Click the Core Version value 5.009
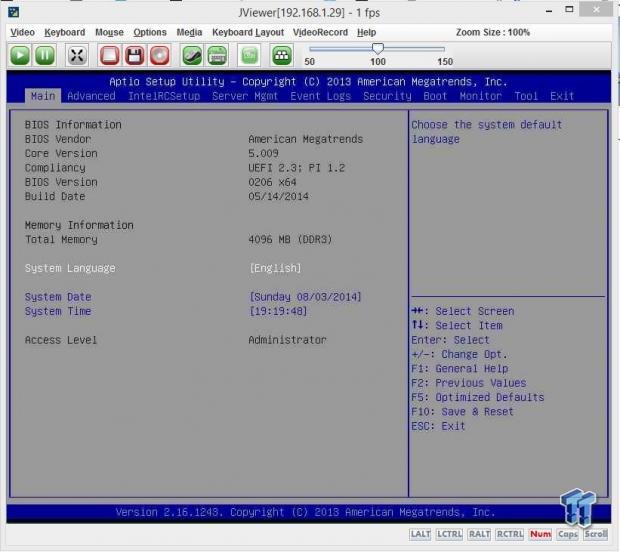This screenshot has width=620, height=552. pos(263,153)
